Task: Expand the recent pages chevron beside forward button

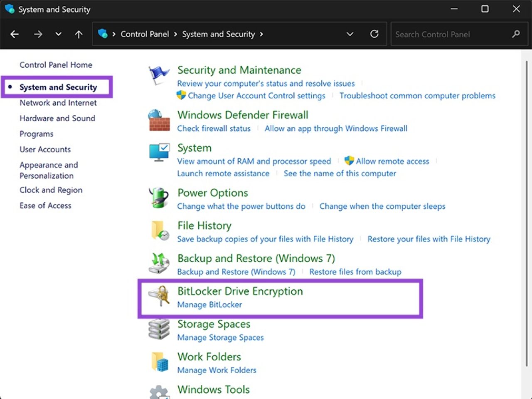Action: click(58, 34)
